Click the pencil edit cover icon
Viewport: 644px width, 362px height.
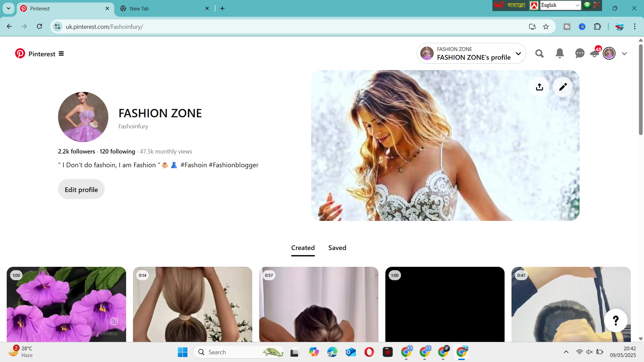click(x=563, y=87)
